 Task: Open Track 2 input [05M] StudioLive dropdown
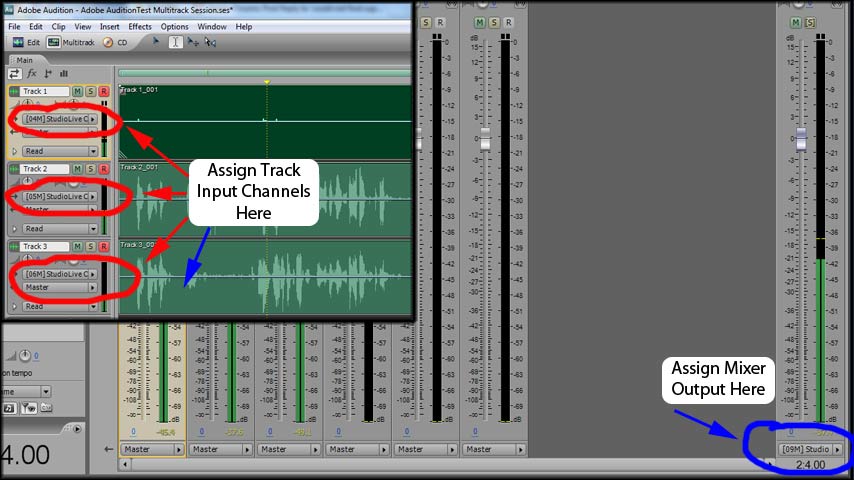[60, 196]
